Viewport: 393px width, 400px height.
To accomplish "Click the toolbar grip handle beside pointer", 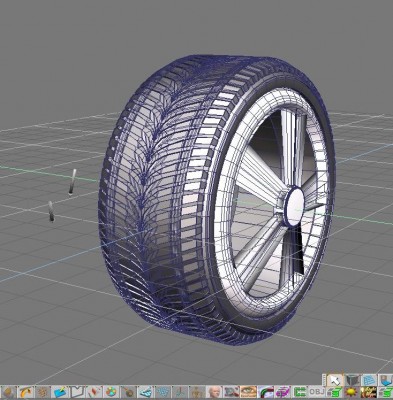I will point(324,380).
